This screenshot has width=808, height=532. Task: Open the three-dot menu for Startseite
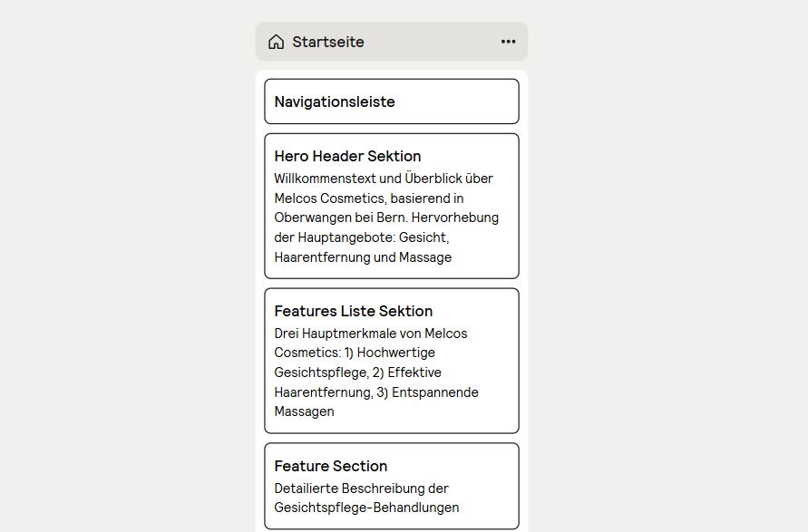click(x=508, y=42)
